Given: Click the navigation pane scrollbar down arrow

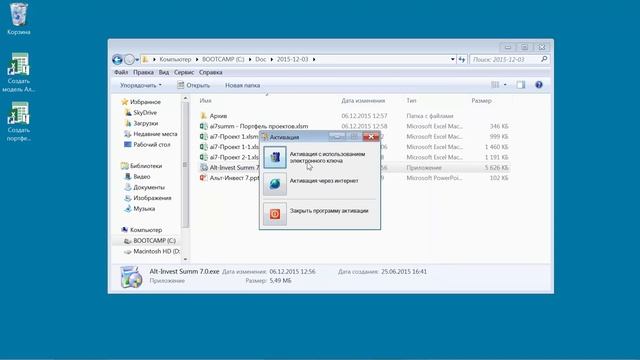Looking at the screenshot, I should point(185,259).
